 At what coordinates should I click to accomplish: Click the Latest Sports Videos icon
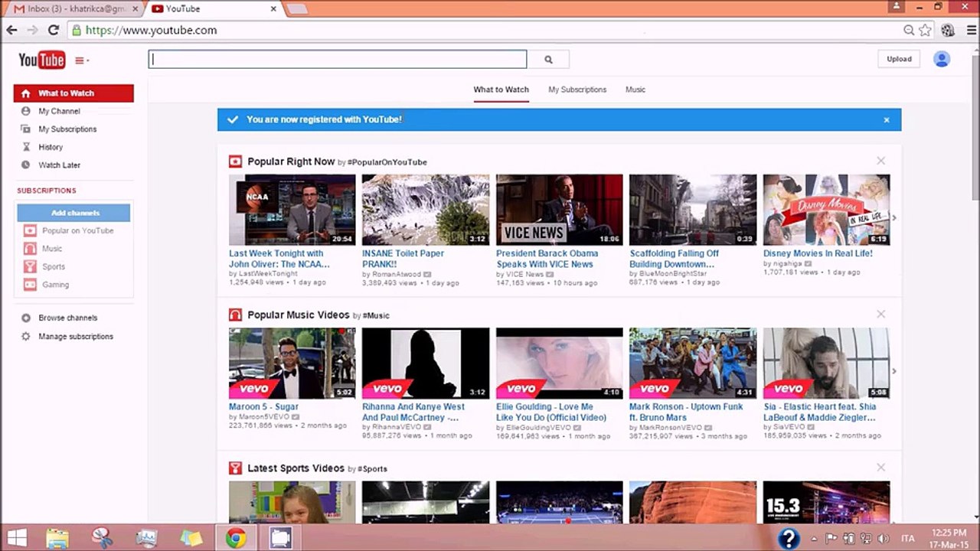(x=236, y=468)
